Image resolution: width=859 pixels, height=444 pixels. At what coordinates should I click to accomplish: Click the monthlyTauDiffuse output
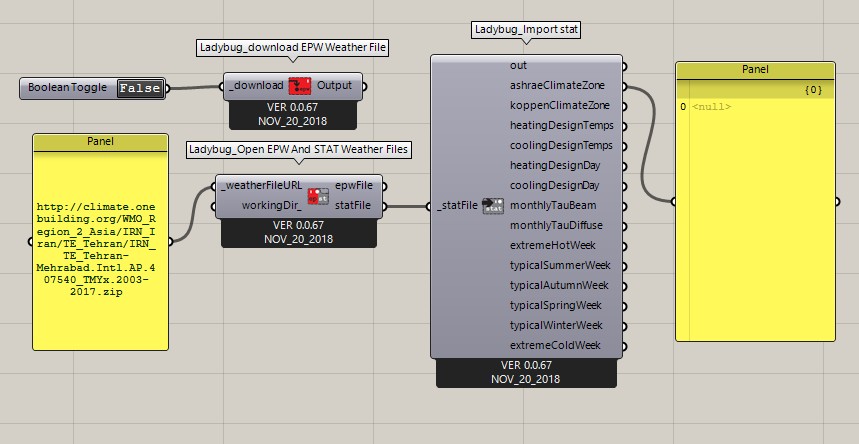point(556,225)
